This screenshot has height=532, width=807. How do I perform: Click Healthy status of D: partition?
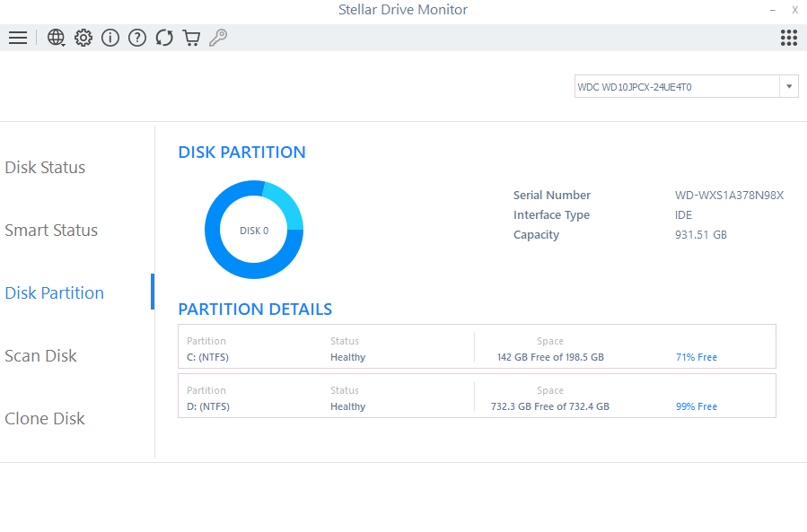coord(348,406)
